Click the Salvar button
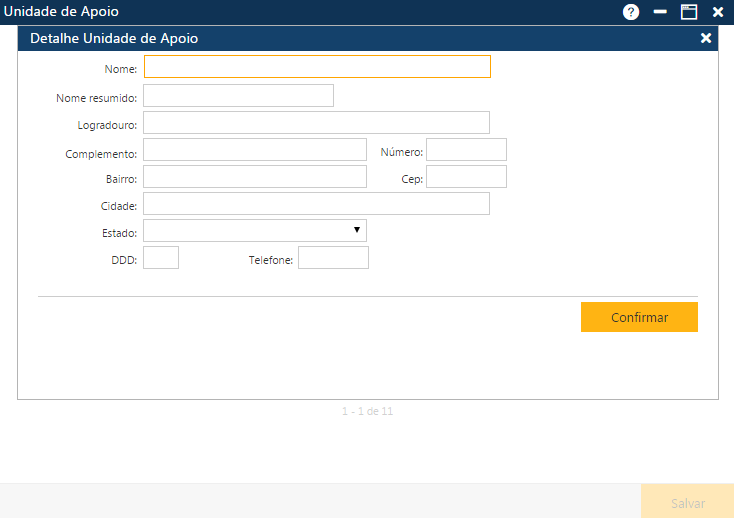The image size is (734, 520). pos(687,504)
